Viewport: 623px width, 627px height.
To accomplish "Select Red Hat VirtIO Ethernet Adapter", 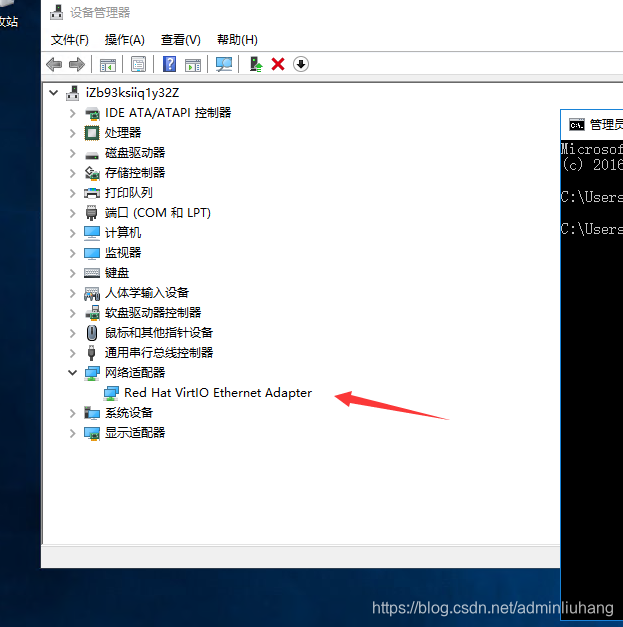I will [x=218, y=393].
